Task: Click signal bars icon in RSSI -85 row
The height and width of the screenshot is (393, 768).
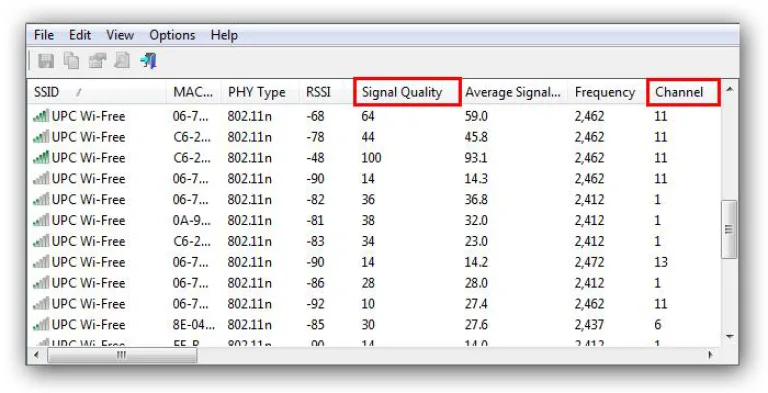Action: [41, 325]
